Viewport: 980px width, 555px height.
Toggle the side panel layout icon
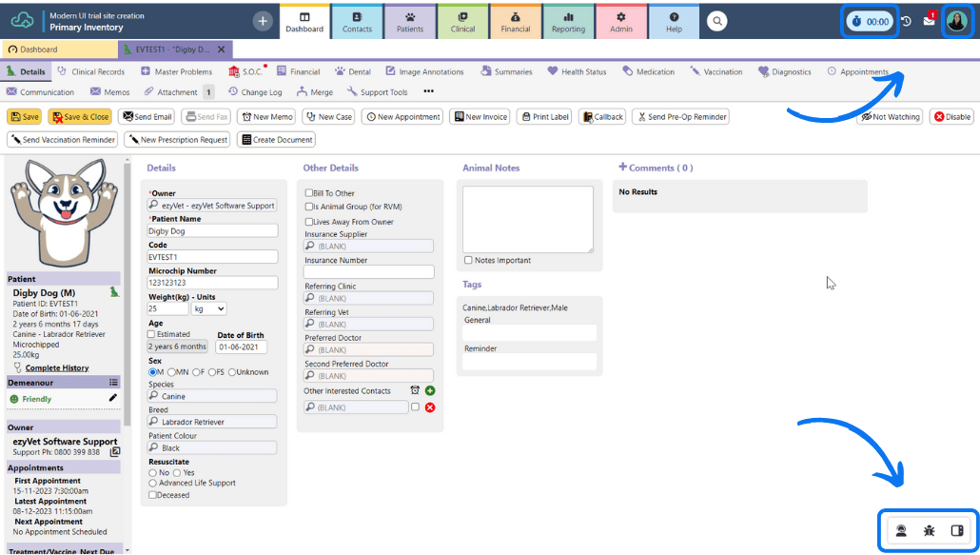957,530
